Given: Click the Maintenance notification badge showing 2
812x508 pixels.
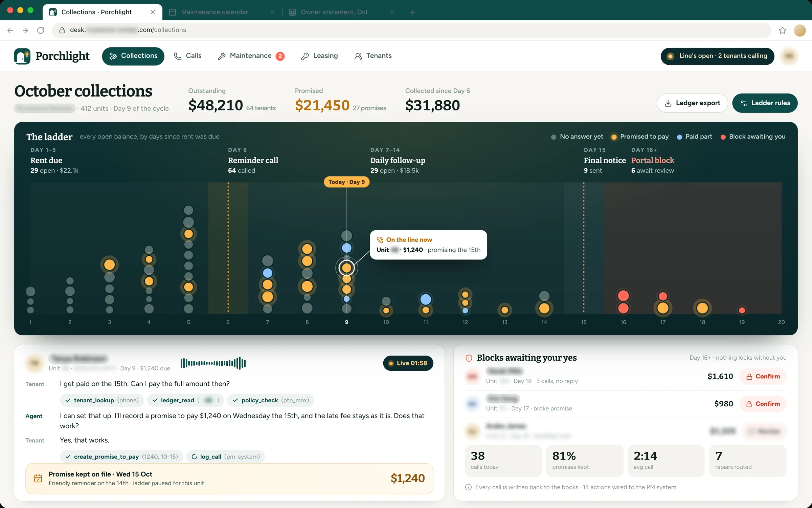Looking at the screenshot, I should [280, 56].
